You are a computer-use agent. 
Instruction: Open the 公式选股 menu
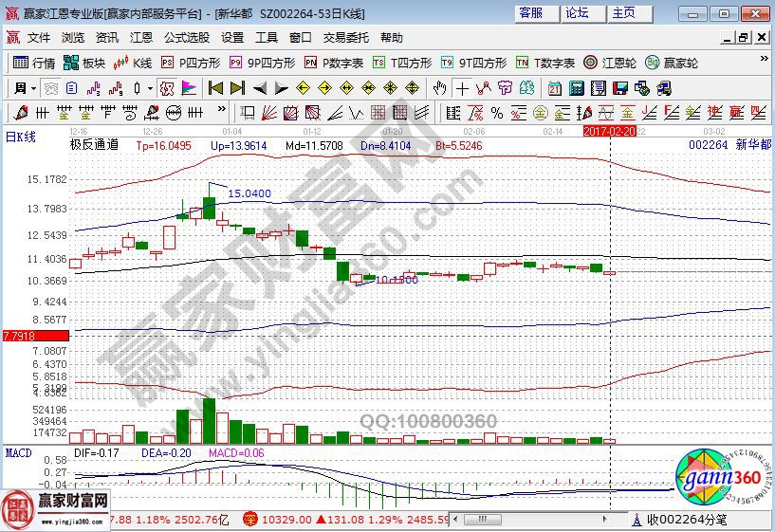[x=186, y=38]
